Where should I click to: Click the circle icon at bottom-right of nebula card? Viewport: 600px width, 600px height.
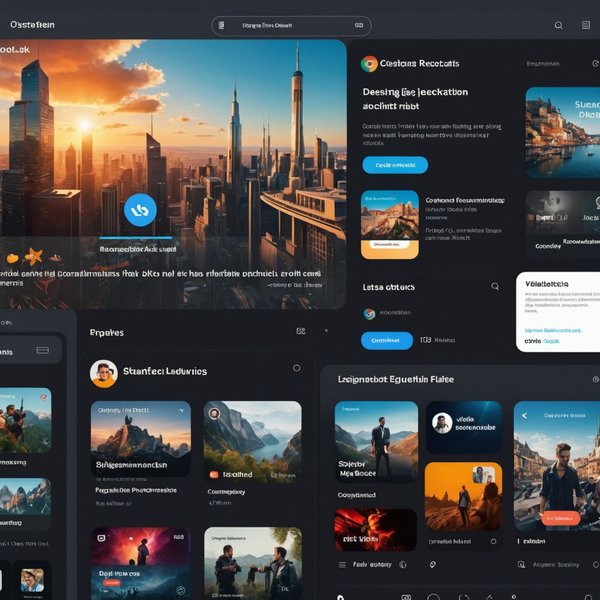click(181, 590)
